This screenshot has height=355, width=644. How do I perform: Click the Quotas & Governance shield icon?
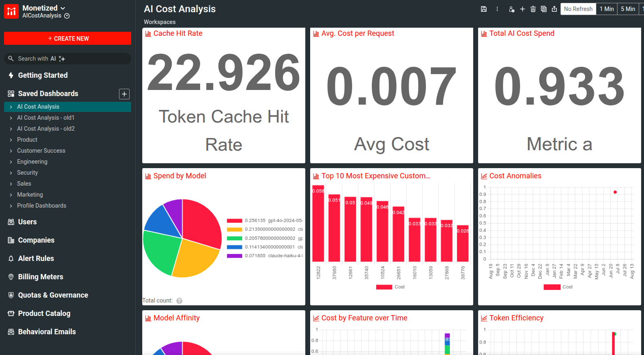coord(11,295)
